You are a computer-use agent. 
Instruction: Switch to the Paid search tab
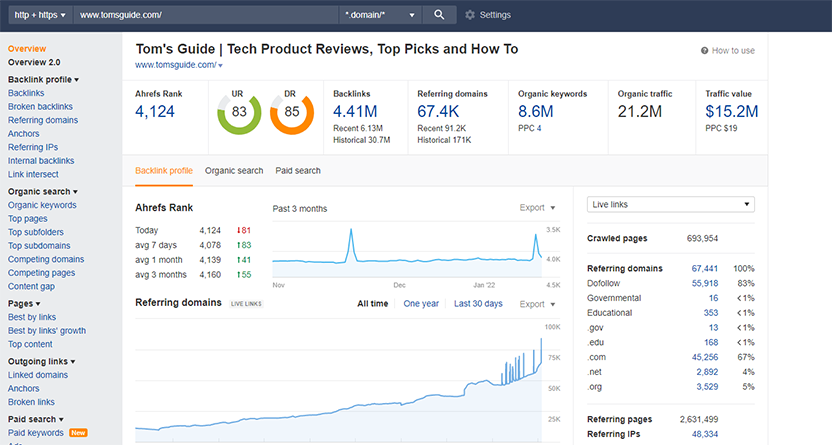point(298,171)
